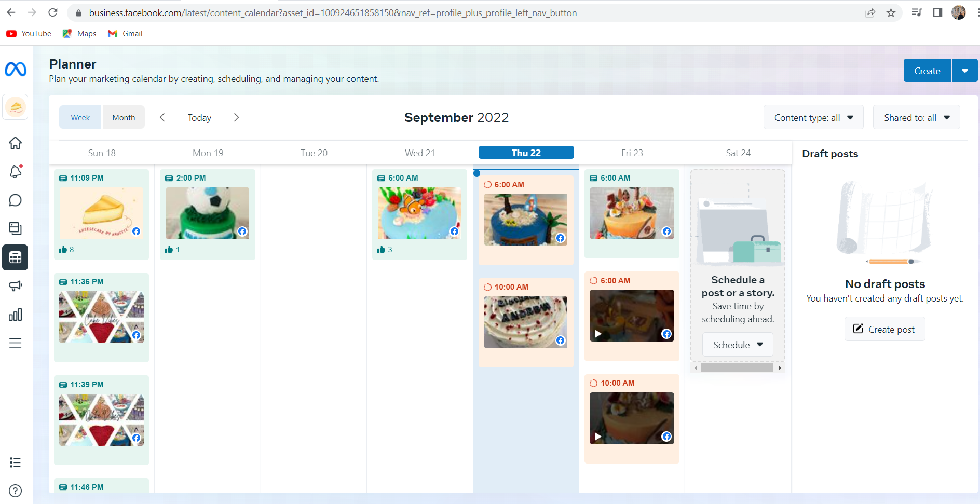The height and width of the screenshot is (504, 980).
Task: Click the share page icon in address bar
Action: (870, 12)
